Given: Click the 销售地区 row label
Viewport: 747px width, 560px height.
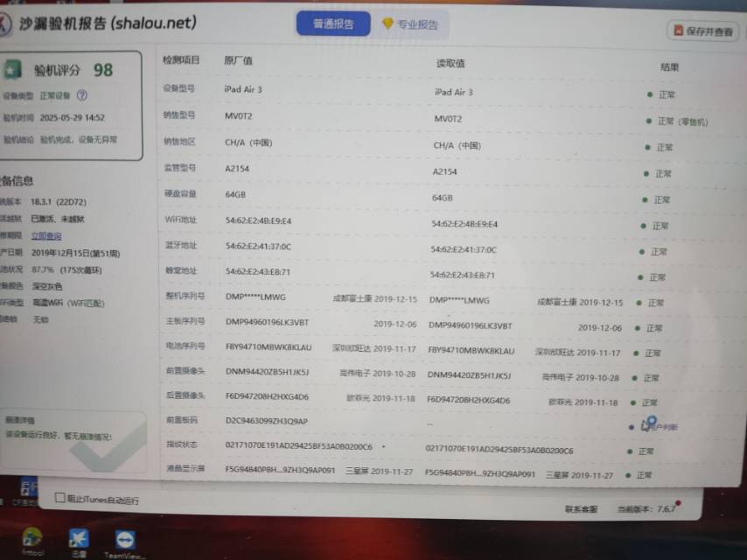Looking at the screenshot, I should [x=179, y=142].
